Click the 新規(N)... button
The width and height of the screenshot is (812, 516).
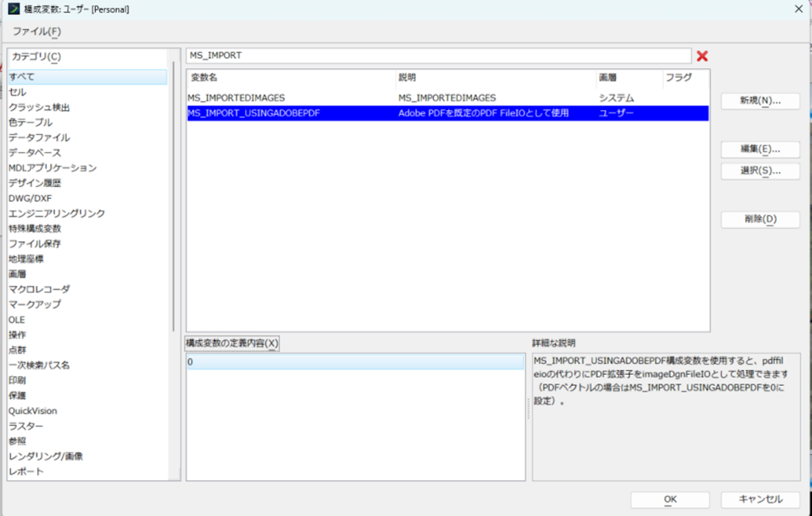pyautogui.click(x=760, y=101)
